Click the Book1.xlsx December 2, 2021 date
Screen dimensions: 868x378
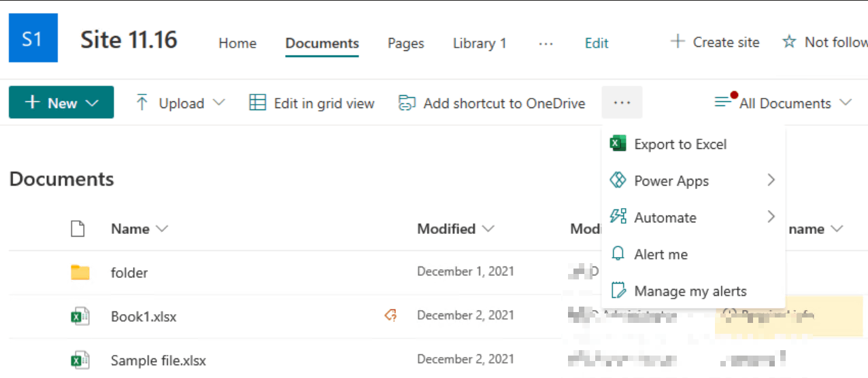pos(465,315)
